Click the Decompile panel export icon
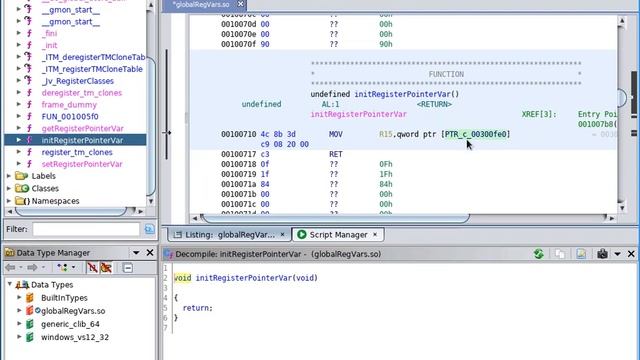Image resolution: width=640 pixels, height=360 pixels. [x=581, y=254]
